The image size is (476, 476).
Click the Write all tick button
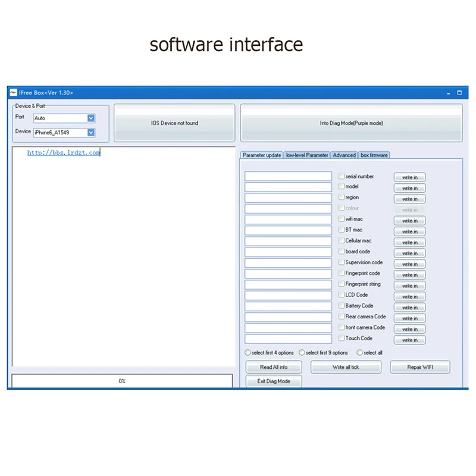tap(346, 367)
